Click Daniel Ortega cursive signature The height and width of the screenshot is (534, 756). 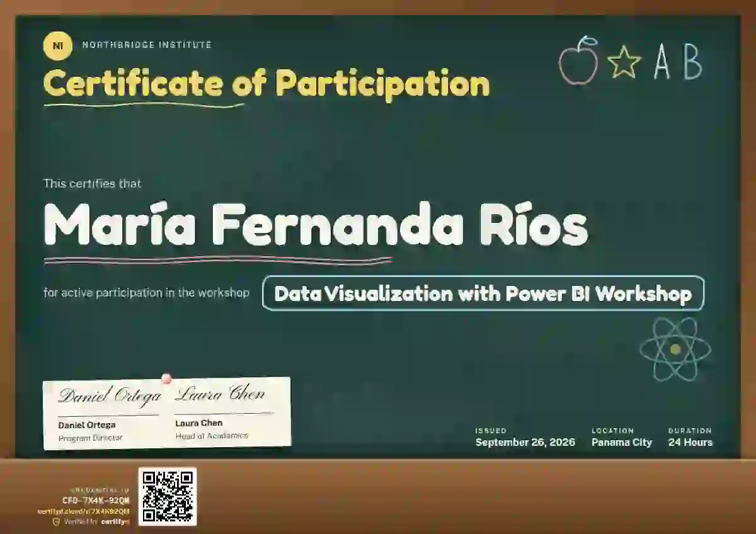pos(110,395)
